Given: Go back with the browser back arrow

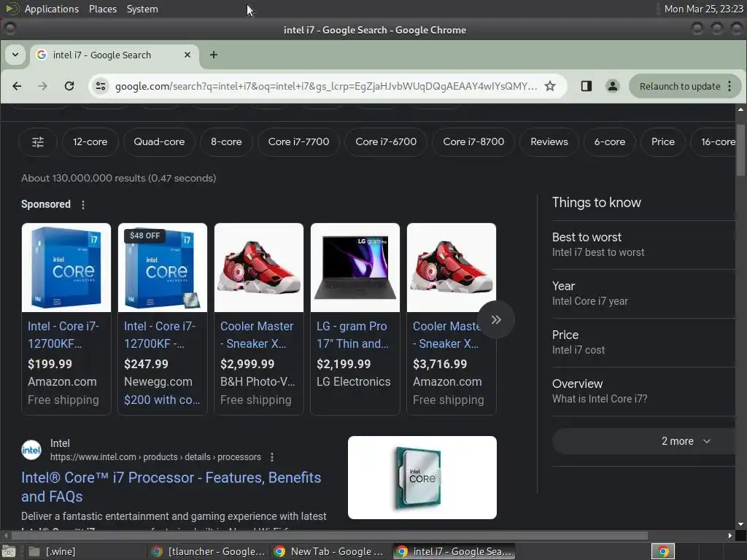Looking at the screenshot, I should coord(17,86).
